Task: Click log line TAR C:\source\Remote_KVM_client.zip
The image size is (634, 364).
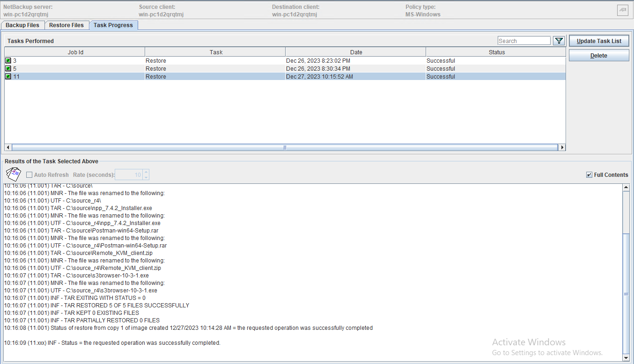Action: [x=78, y=253]
